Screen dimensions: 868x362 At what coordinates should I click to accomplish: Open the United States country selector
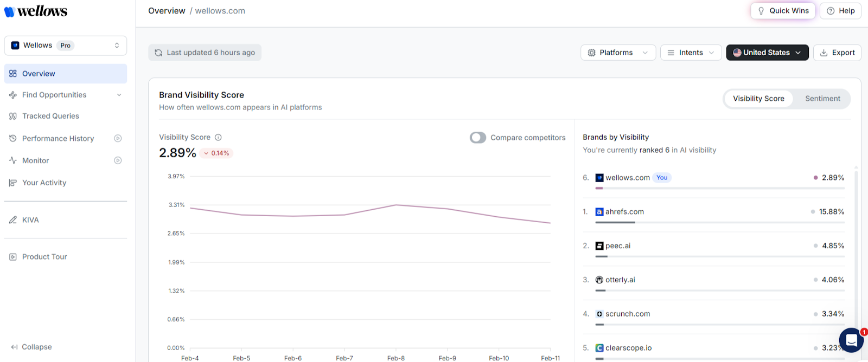coord(767,53)
